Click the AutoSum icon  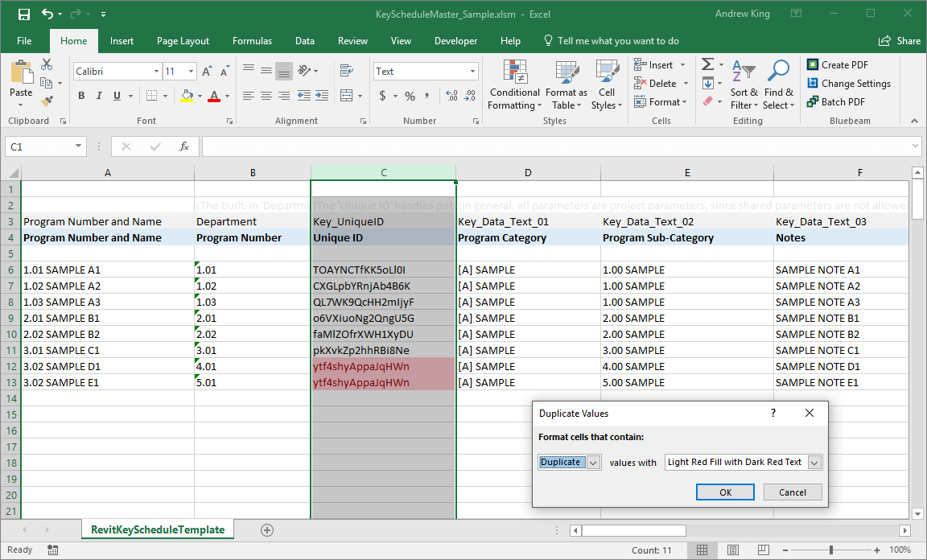(707, 64)
